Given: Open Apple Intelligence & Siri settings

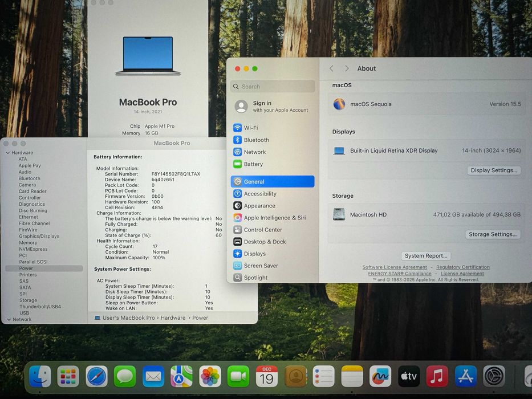Looking at the screenshot, I should coord(273,218).
